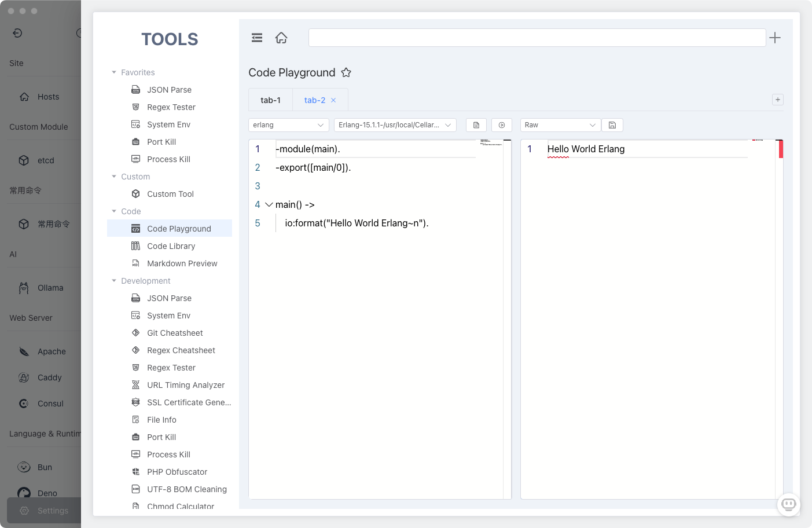Click the PHP Obfuscator icon
This screenshot has width=812, height=528.
click(135, 472)
